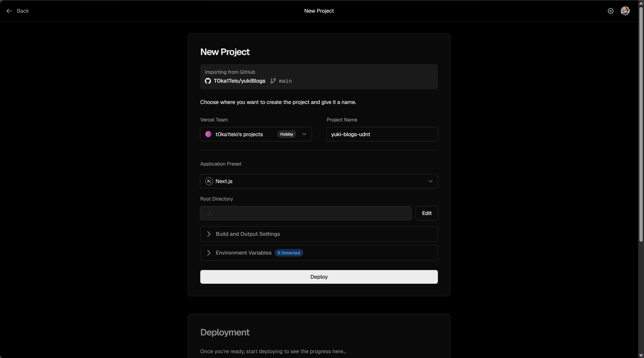The image size is (644, 358).
Task: Open the Vercel Team dropdown
Action: pos(256,134)
